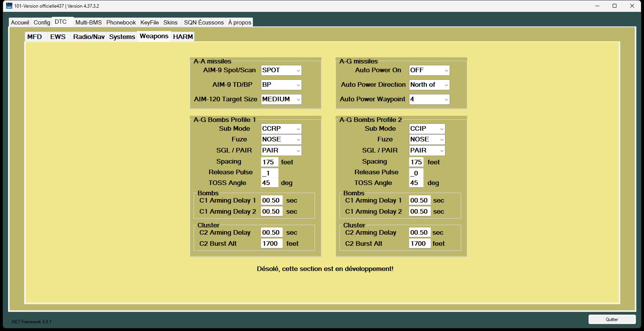The image size is (644, 331).
Task: Switch to the Skins tab
Action: coord(170,23)
